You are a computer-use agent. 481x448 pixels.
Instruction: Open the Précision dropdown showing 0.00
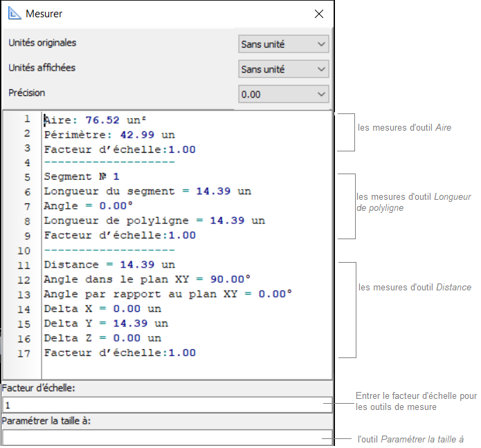pyautogui.click(x=283, y=94)
